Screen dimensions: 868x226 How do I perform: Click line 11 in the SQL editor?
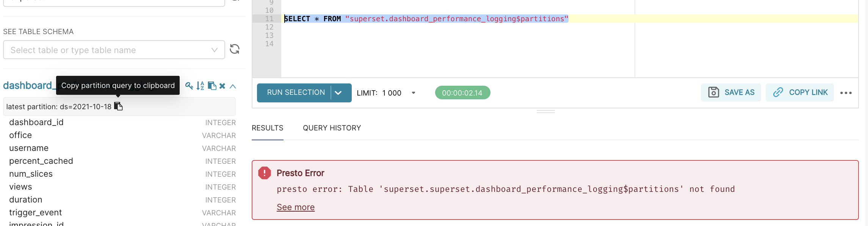coord(425,18)
